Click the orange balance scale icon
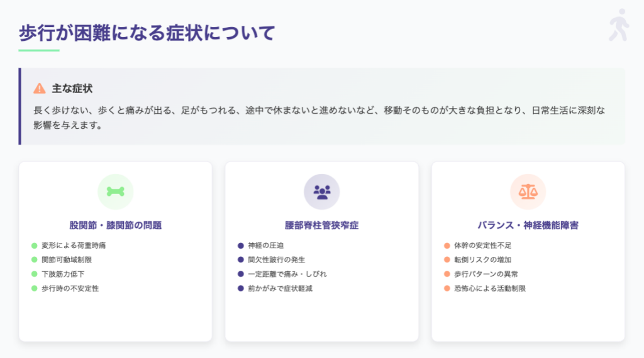Image resolution: width=644 pixels, height=358 pixels. 528,192
